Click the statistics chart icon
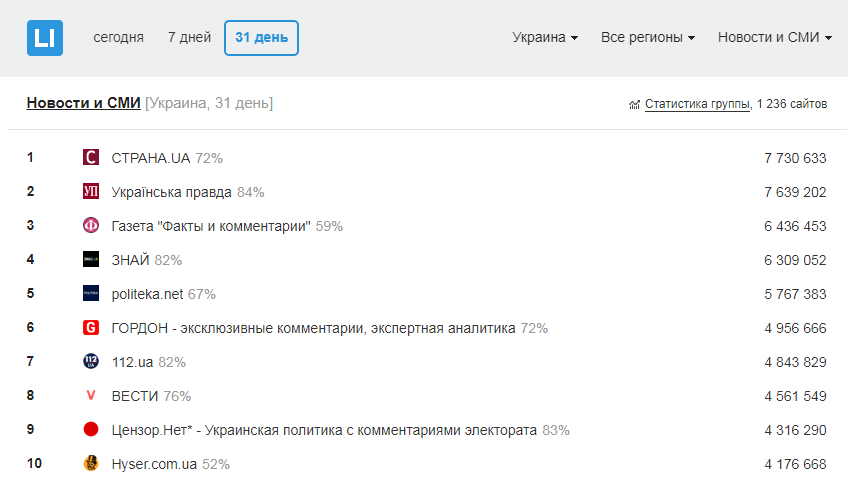The height and width of the screenshot is (481, 848). point(634,104)
